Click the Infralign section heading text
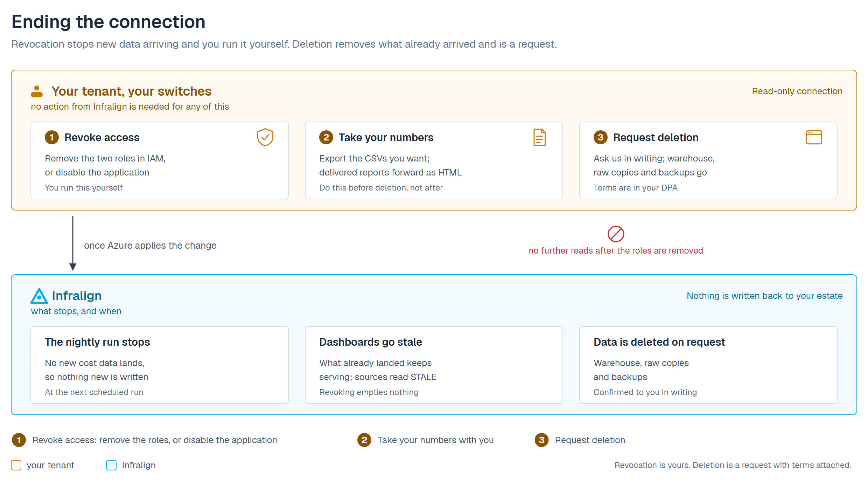Image resolution: width=868 pixels, height=482 pixels. point(77,296)
